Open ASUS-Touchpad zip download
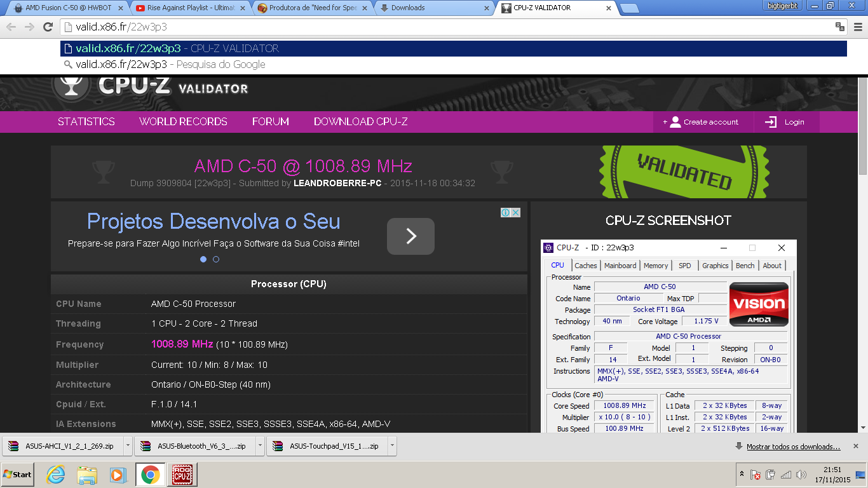 click(327, 446)
